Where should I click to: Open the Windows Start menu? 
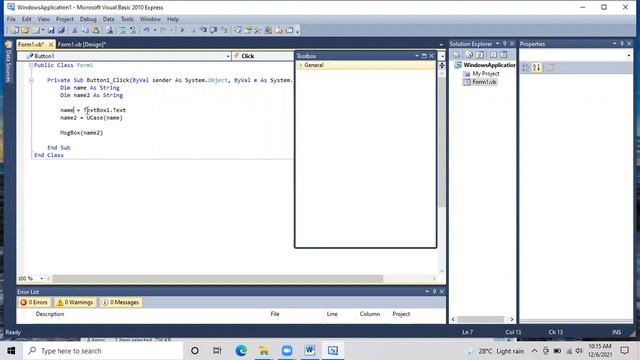point(11,351)
